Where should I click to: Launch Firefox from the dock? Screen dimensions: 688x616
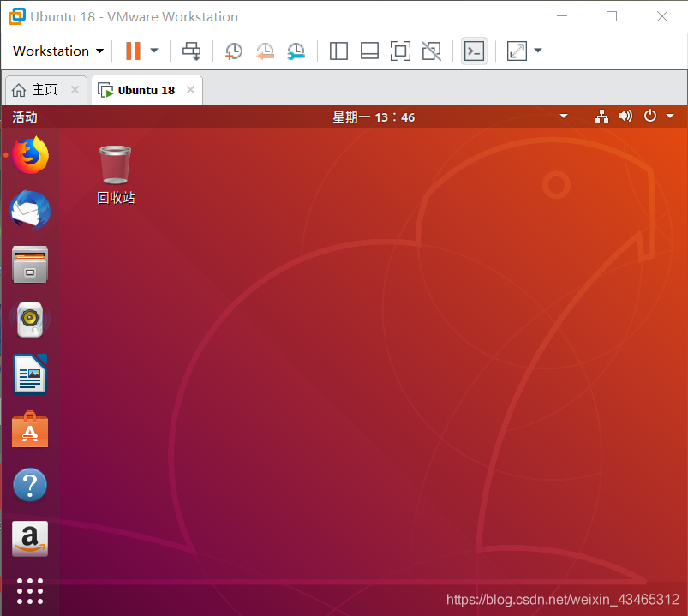click(30, 155)
